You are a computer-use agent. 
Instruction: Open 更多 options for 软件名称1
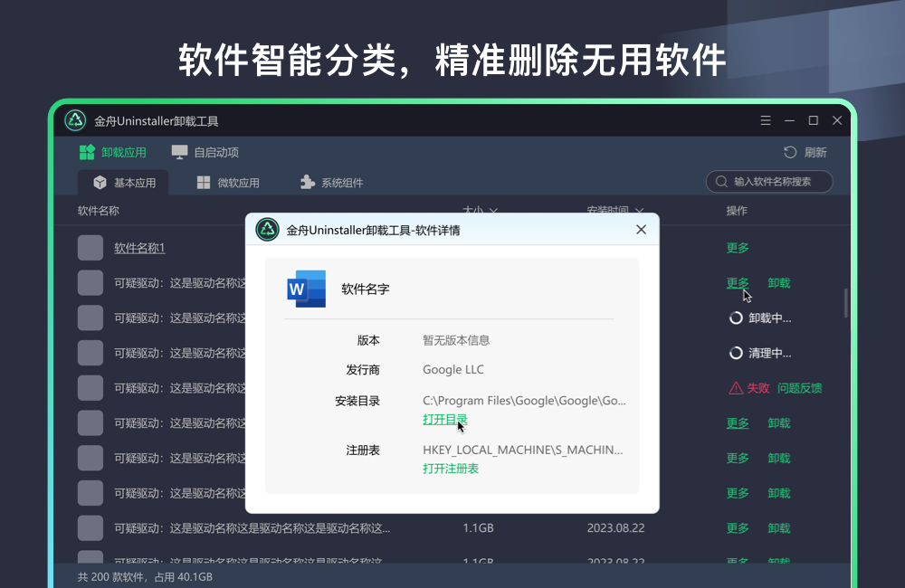[737, 247]
